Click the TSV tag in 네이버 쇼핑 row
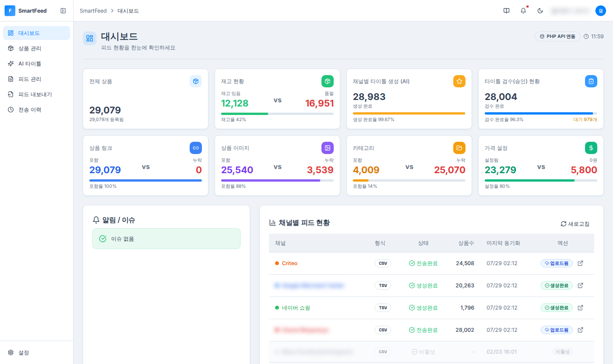613x364 pixels. point(383,308)
